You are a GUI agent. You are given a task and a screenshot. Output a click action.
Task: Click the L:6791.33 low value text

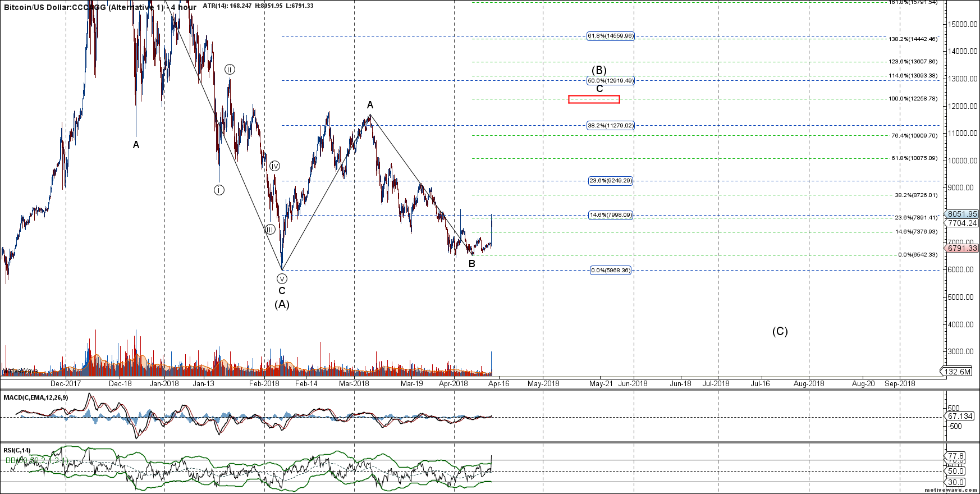coord(300,6)
